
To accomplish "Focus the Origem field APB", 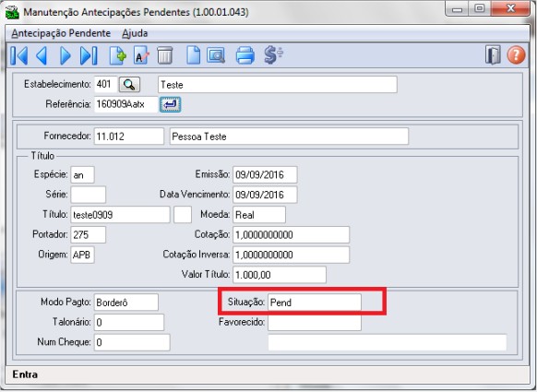I will 82,255.
